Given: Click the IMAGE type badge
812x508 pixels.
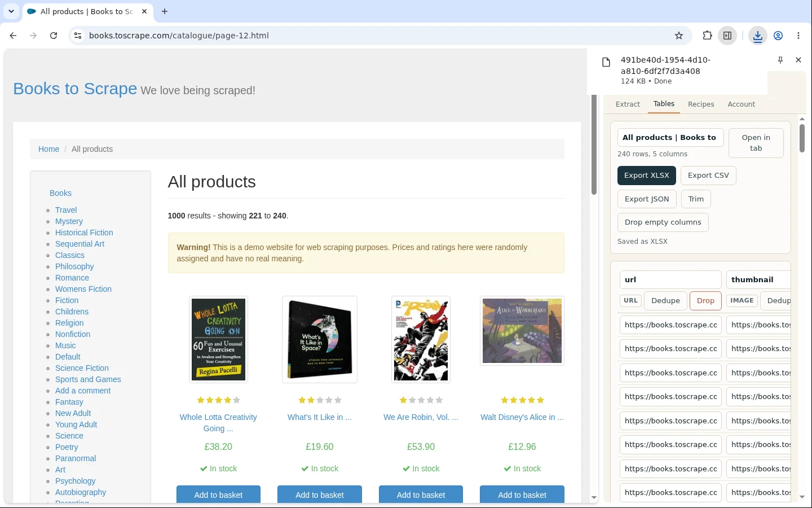Looking at the screenshot, I should [742, 301].
